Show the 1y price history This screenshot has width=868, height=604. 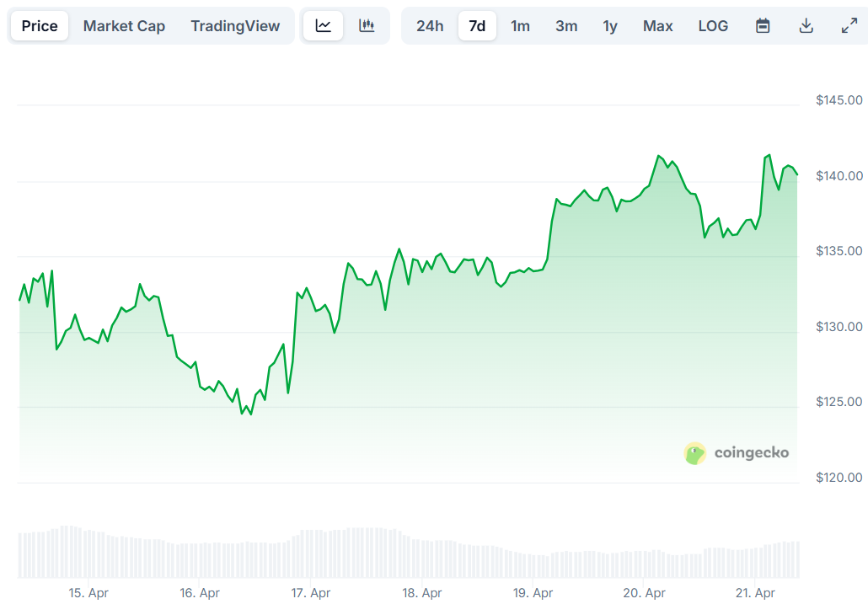pyautogui.click(x=610, y=26)
